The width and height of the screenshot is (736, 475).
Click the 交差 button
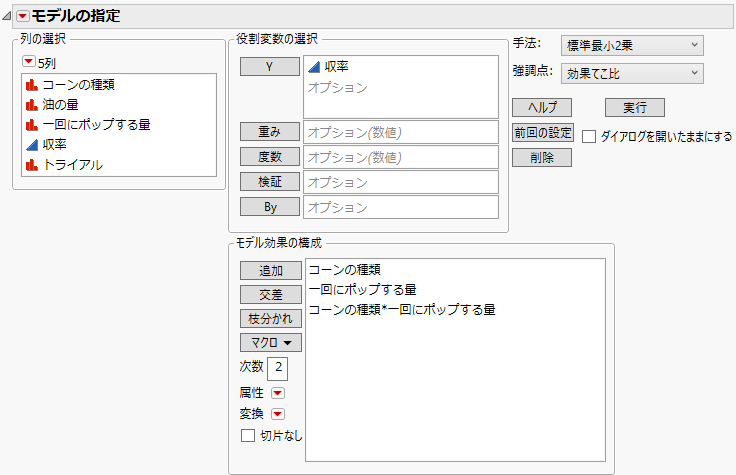click(271, 295)
